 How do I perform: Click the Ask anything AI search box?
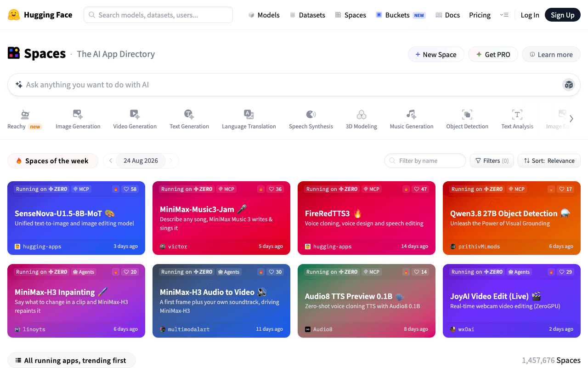click(294, 85)
